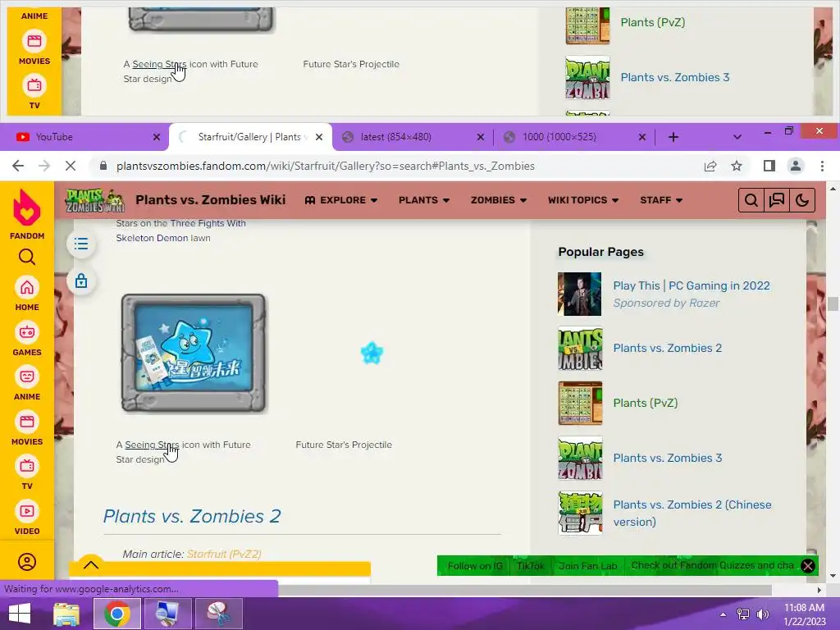
Task: Click the Plants (PvZ) thumbnail image
Action: [580, 404]
